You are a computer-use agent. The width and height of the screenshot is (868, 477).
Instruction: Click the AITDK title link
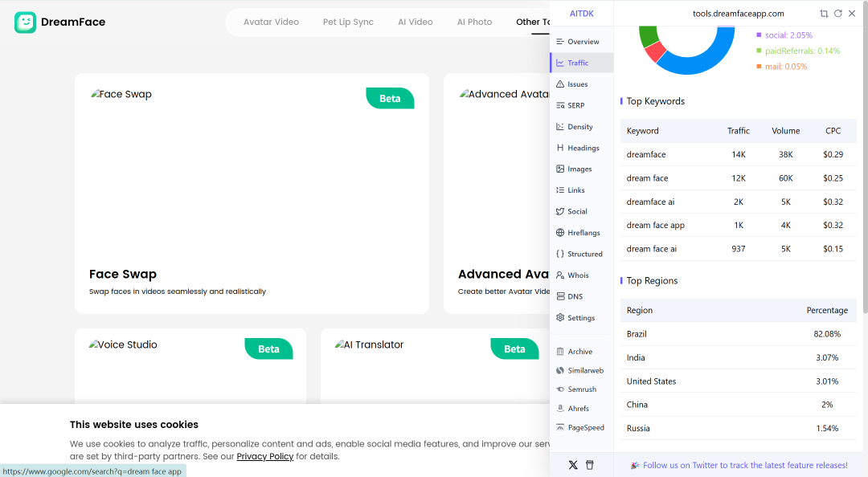coord(582,14)
